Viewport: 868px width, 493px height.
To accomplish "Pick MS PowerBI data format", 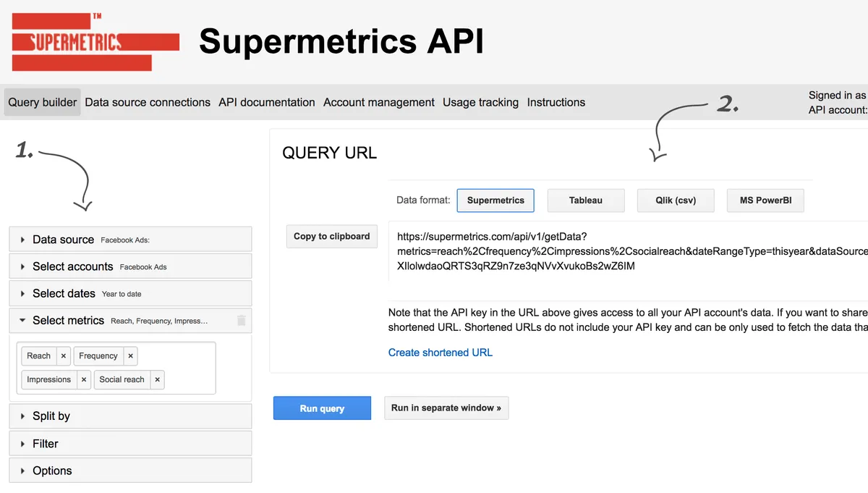I will (765, 201).
